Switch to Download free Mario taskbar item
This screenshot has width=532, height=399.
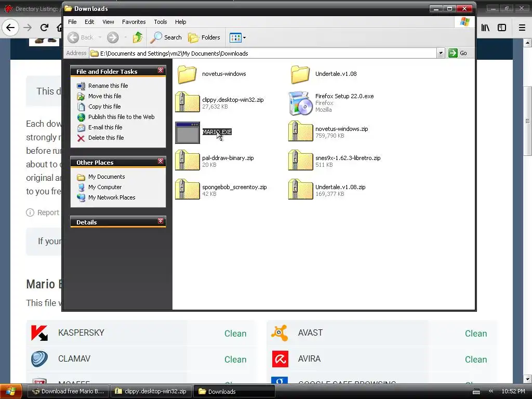(68, 391)
